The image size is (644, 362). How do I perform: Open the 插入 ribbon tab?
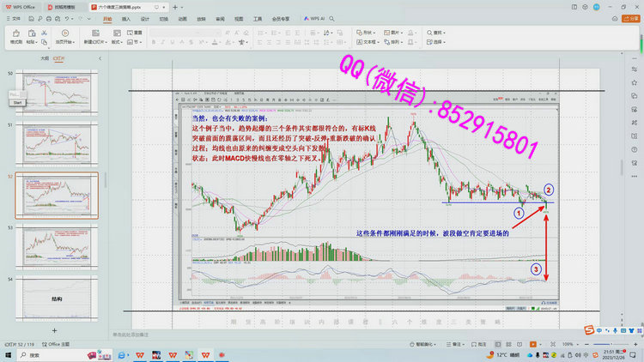(126, 17)
